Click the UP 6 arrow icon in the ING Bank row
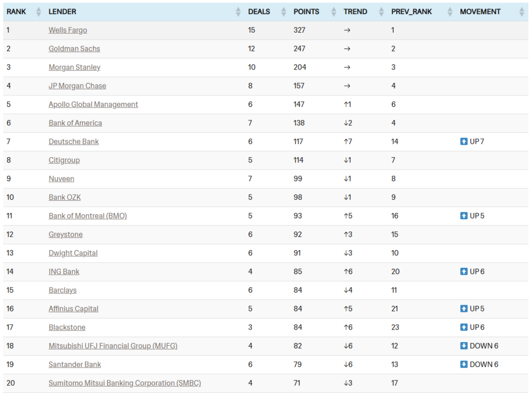Viewport: 532px width, 396px height. [464, 271]
